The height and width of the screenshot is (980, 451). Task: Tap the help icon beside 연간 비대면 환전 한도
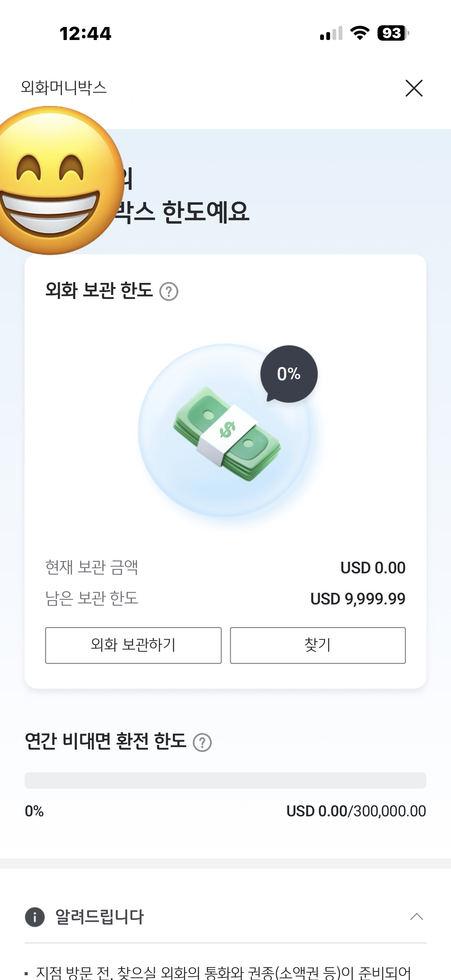point(202,742)
